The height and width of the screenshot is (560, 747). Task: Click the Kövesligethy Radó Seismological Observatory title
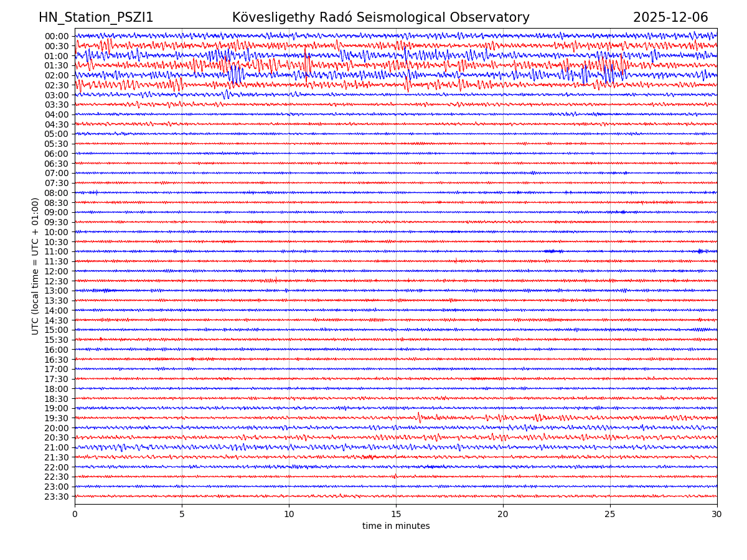coord(380,17)
